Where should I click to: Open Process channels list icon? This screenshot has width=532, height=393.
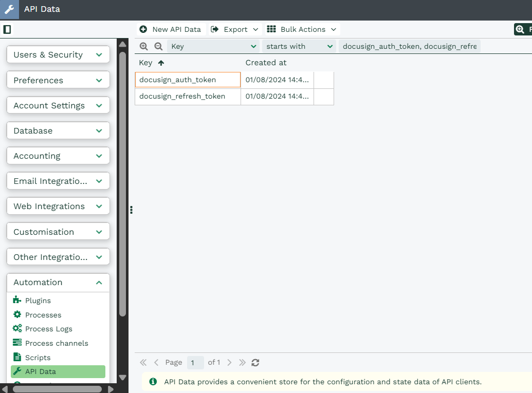pyautogui.click(x=17, y=343)
